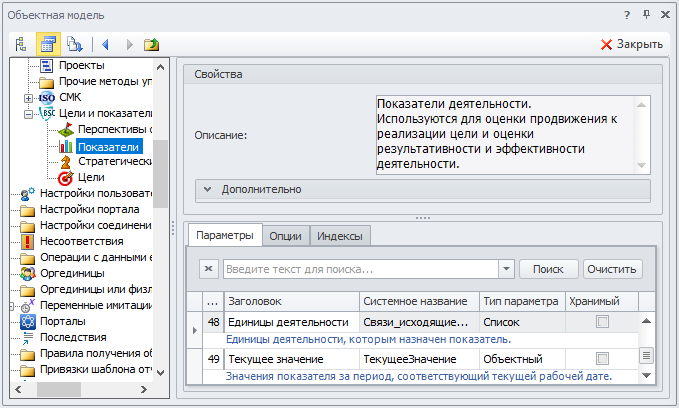Toggle the highlighted table view toolbar icon

[48, 44]
